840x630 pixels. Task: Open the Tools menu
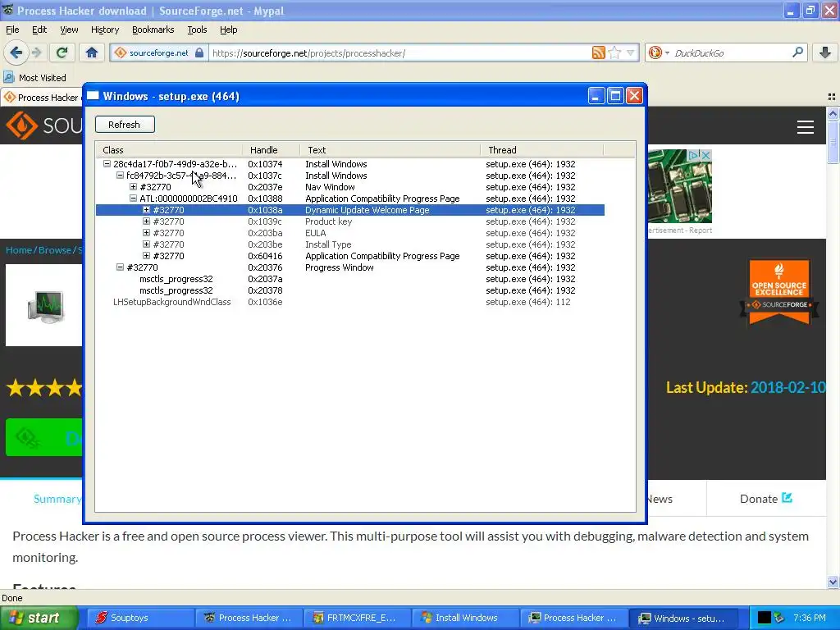(x=197, y=30)
